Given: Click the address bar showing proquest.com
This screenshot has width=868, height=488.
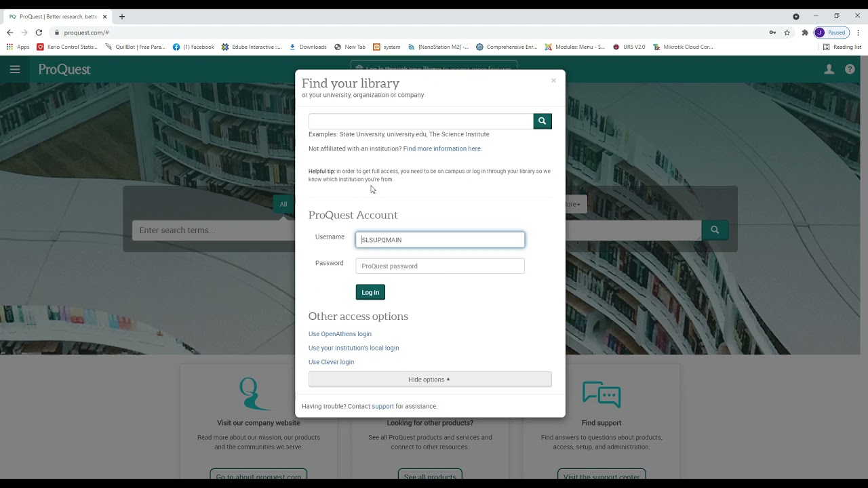Looking at the screenshot, I should 407,33.
